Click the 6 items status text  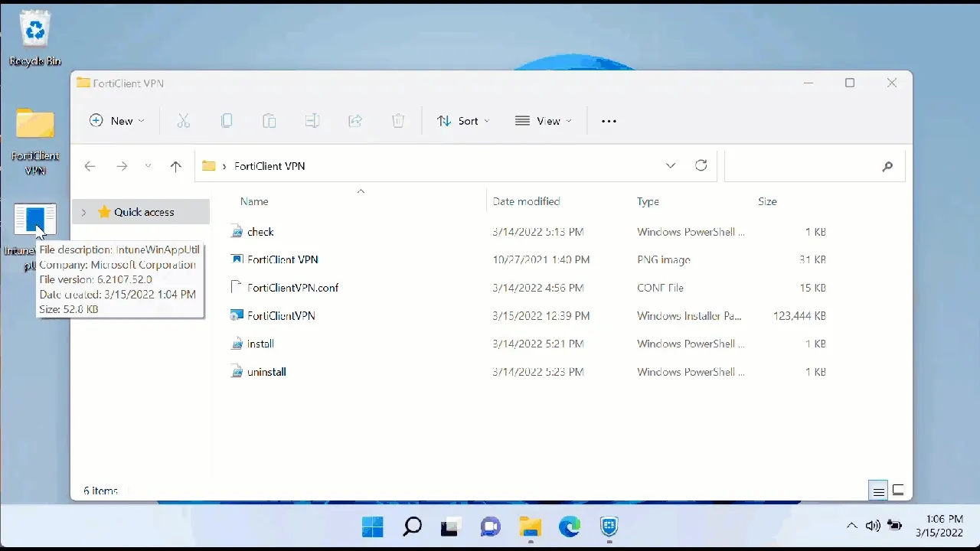tap(100, 491)
